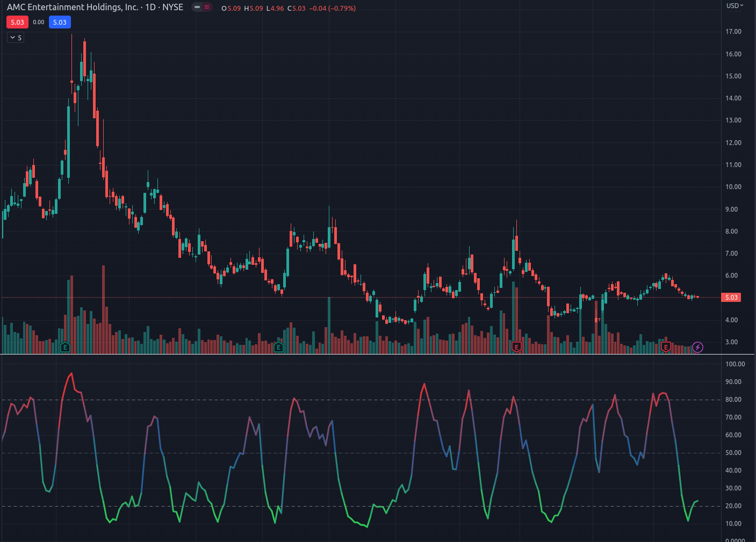Image resolution: width=756 pixels, height=542 pixels.
Task: Click the AMC Entertainment Holdings symbol title
Action: pyautogui.click(x=95, y=8)
